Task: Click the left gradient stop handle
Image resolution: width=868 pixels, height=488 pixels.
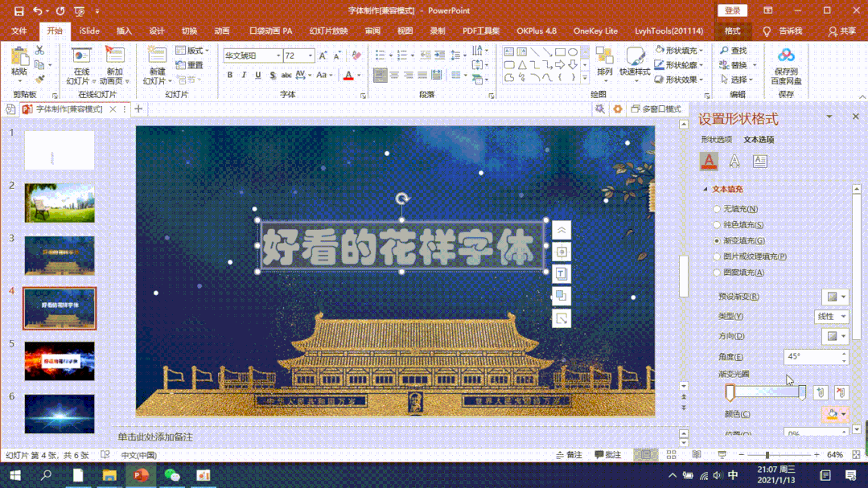Action: pyautogui.click(x=730, y=392)
